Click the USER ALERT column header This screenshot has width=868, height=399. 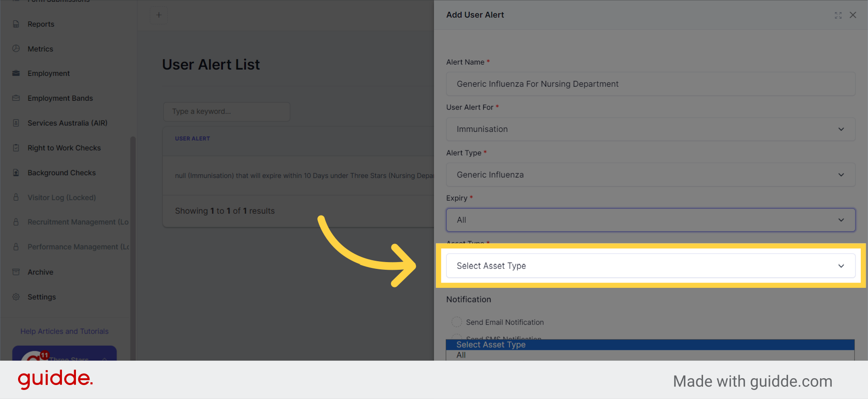pyautogui.click(x=193, y=139)
